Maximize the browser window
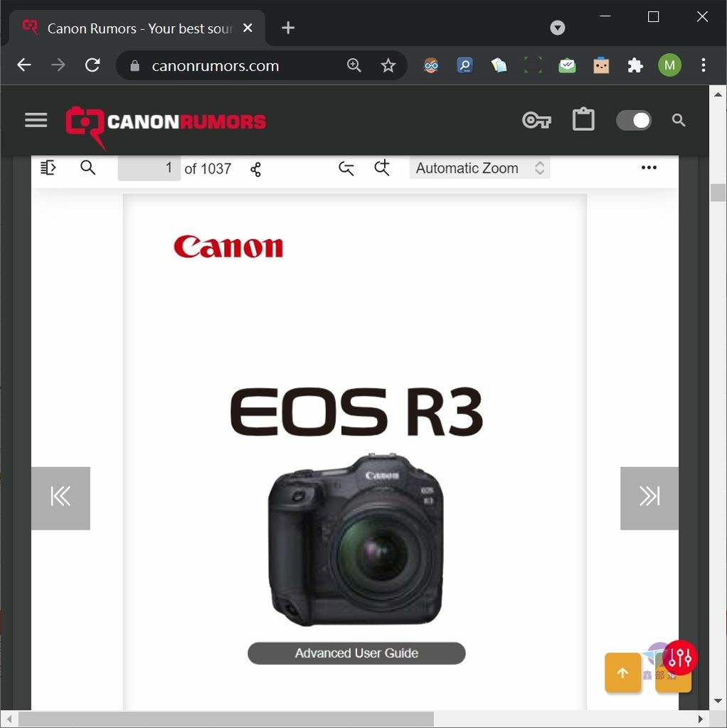Screen dimensions: 727x728 [653, 17]
